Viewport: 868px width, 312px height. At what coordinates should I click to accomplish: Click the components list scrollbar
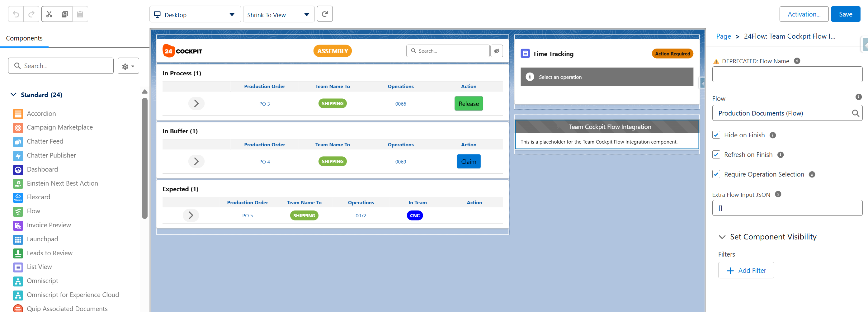(x=144, y=158)
